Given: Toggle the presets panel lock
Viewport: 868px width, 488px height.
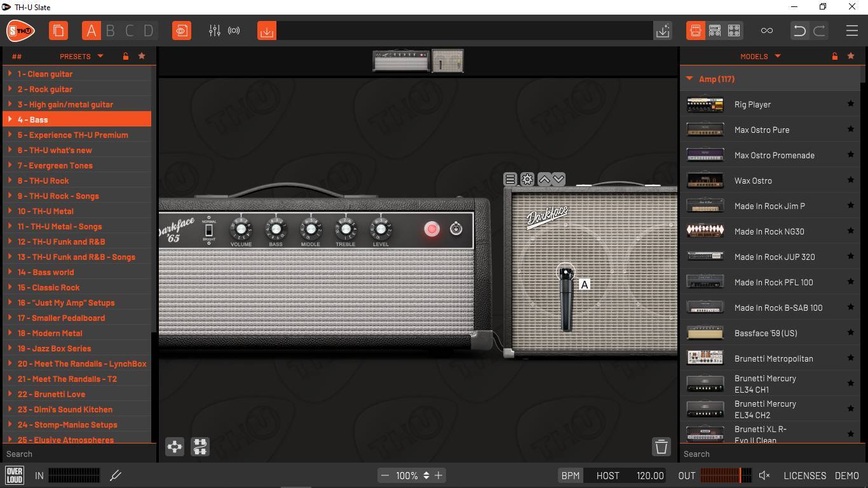Looking at the screenshot, I should (x=126, y=56).
